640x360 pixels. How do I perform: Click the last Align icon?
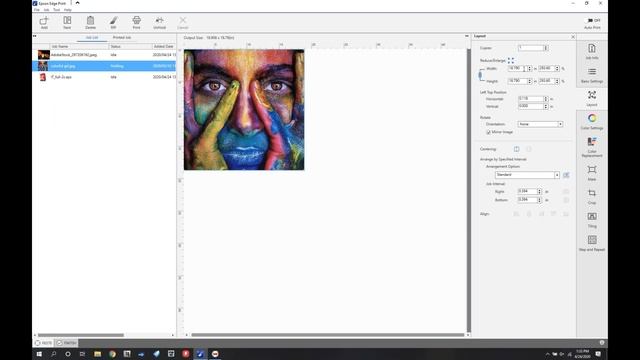(566, 214)
